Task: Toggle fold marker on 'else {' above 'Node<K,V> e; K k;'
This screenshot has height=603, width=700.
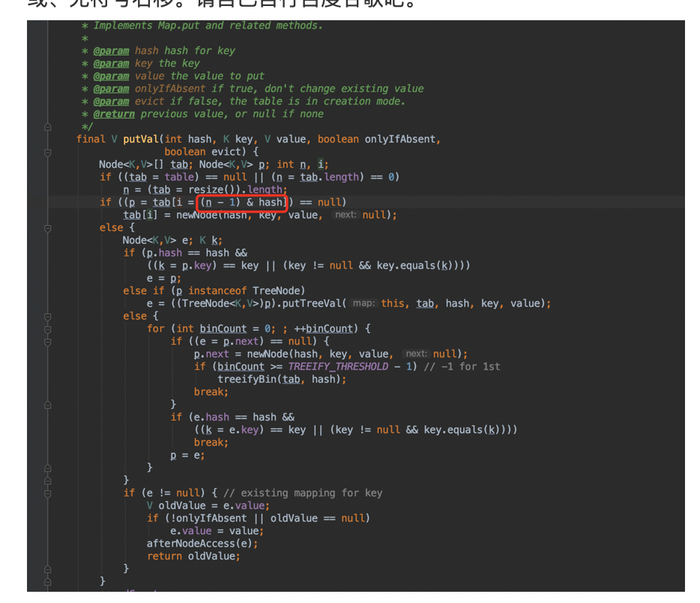Action: 48,229
